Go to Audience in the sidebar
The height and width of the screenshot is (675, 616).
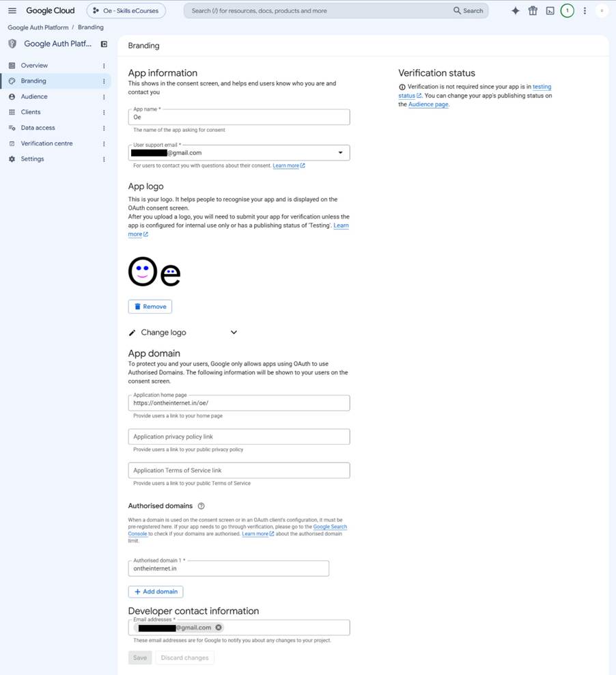tap(34, 96)
